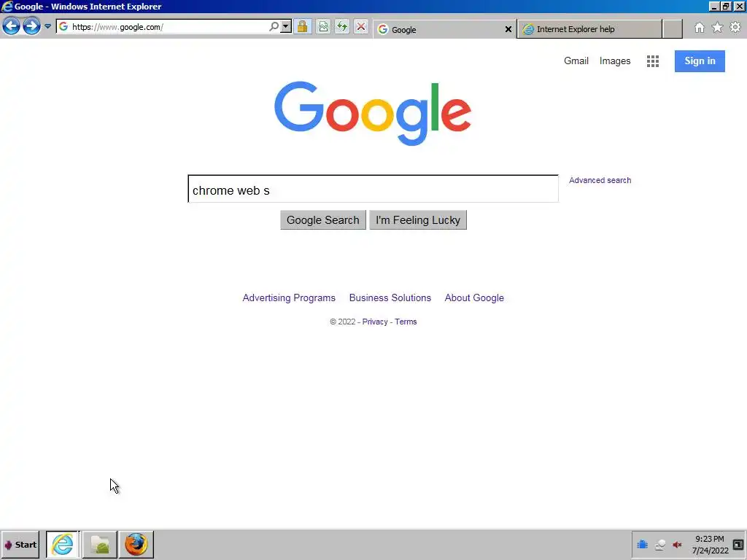
Task: Open the Privacy link
Action: pyautogui.click(x=375, y=322)
